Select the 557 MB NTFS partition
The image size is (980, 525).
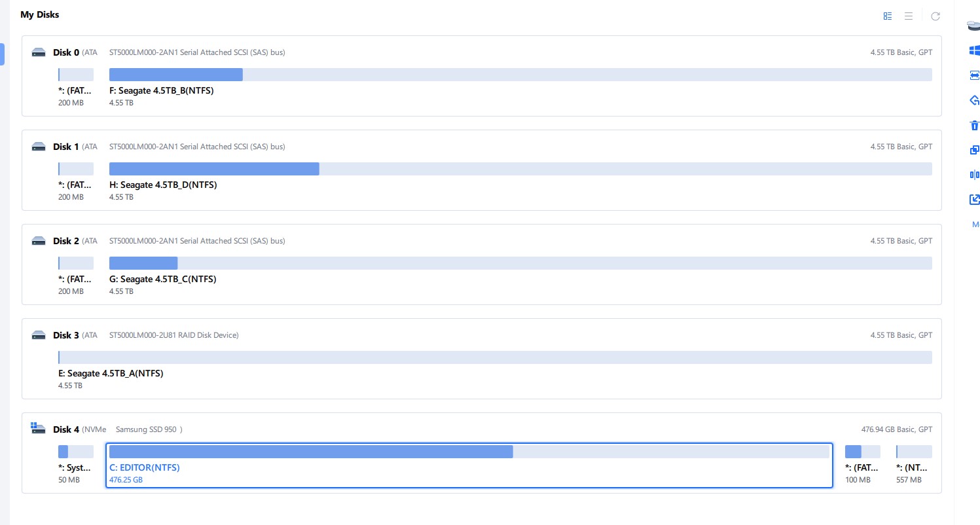(914, 452)
